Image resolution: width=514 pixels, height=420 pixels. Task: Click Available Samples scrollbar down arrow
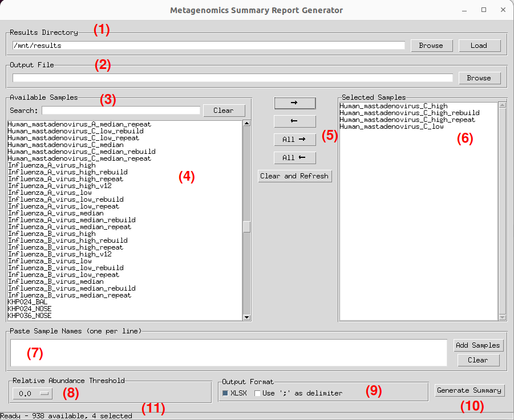tap(247, 317)
